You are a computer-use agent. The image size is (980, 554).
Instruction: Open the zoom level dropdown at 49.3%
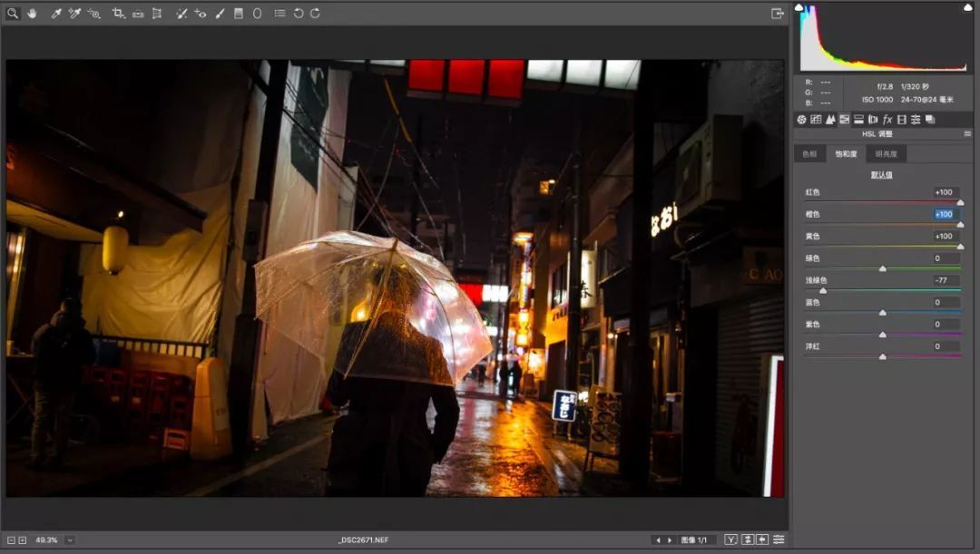pos(69,539)
